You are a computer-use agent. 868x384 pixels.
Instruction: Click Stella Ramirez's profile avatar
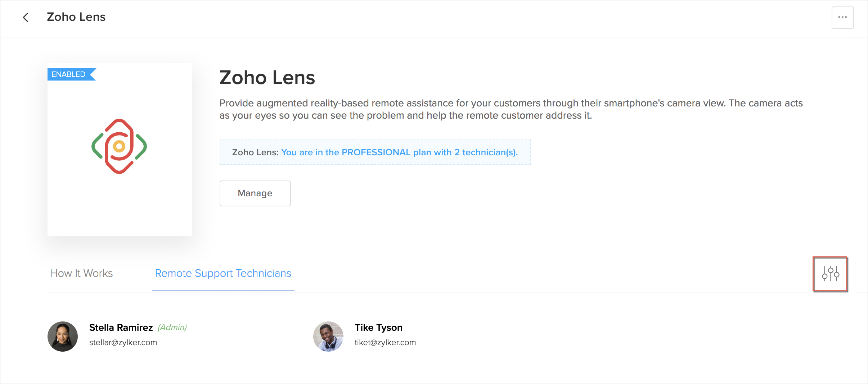(x=63, y=337)
